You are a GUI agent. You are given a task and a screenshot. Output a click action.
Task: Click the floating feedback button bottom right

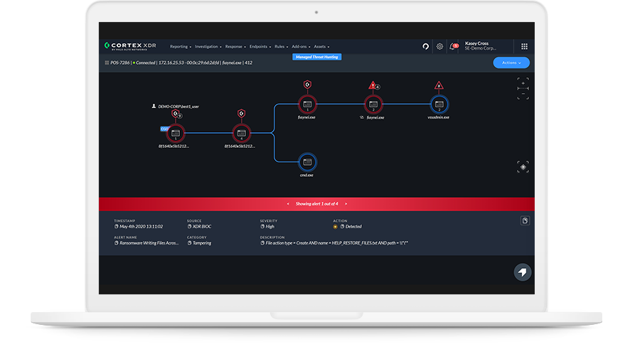coord(523,272)
